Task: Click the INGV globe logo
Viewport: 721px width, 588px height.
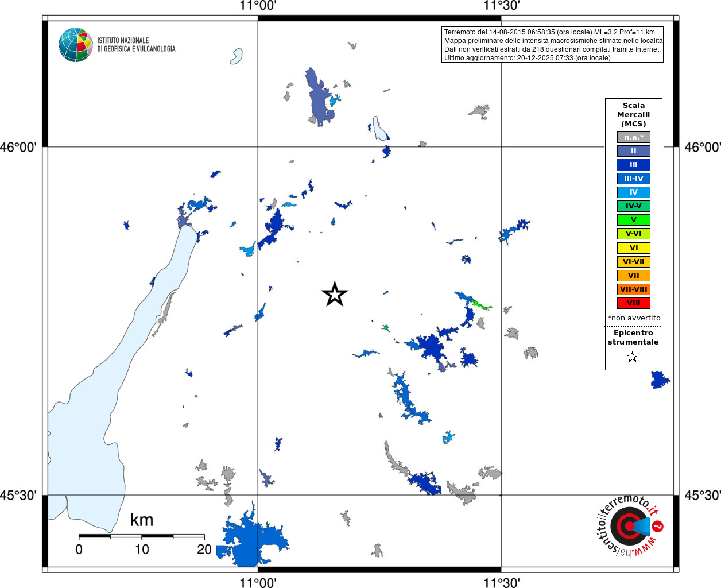Action: [x=76, y=45]
